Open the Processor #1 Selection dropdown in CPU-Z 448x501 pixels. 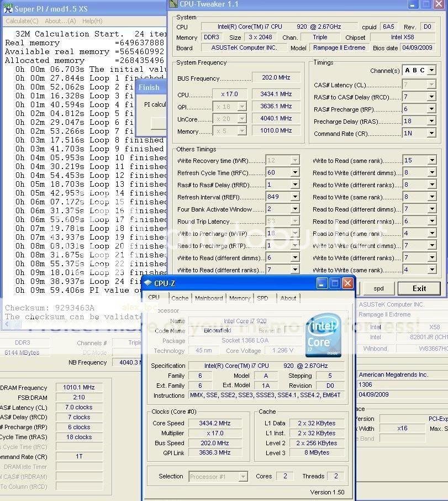click(243, 477)
